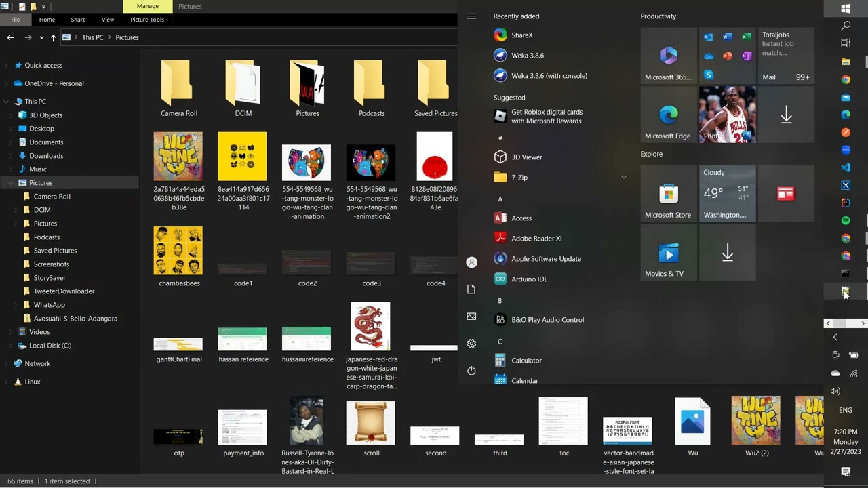The image size is (868, 488).
Task: Open notification center icon
Action: 846,472
